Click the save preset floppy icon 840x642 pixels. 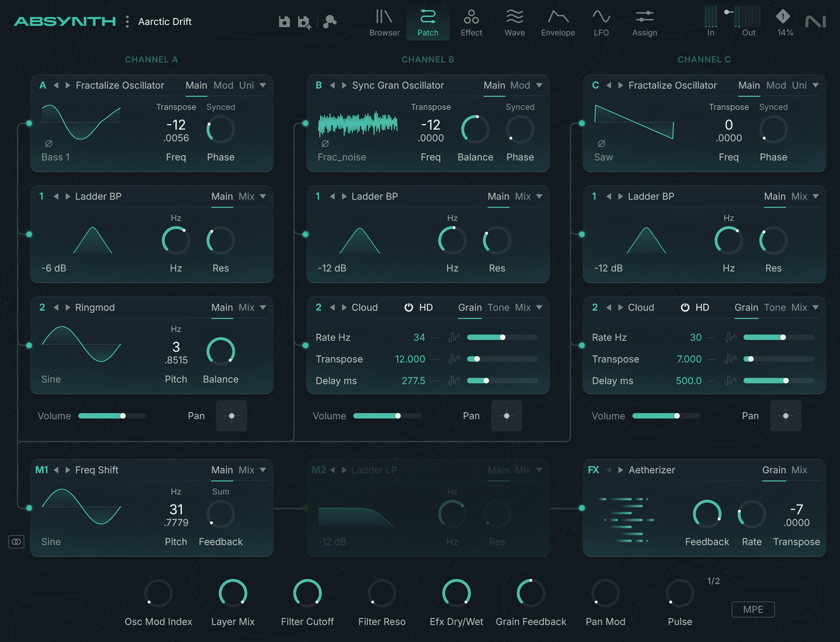tap(284, 22)
